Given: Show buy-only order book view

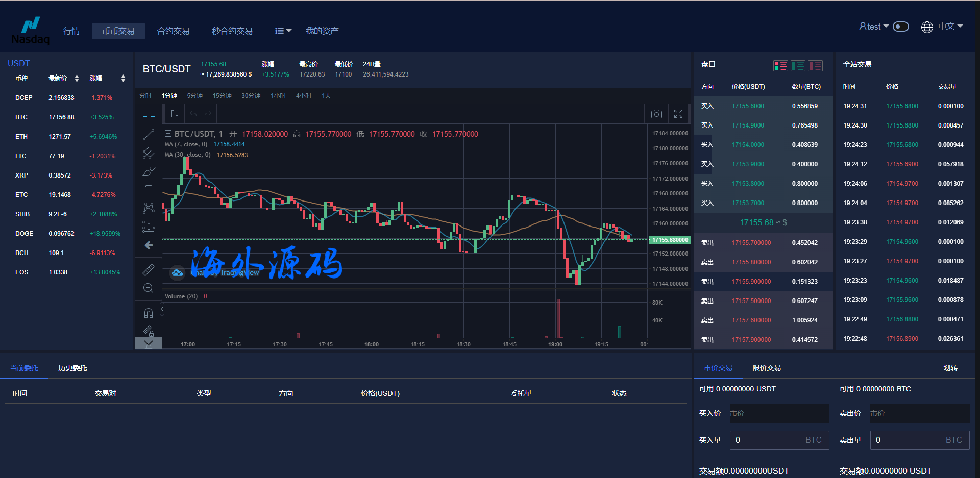Looking at the screenshot, I should [798, 66].
